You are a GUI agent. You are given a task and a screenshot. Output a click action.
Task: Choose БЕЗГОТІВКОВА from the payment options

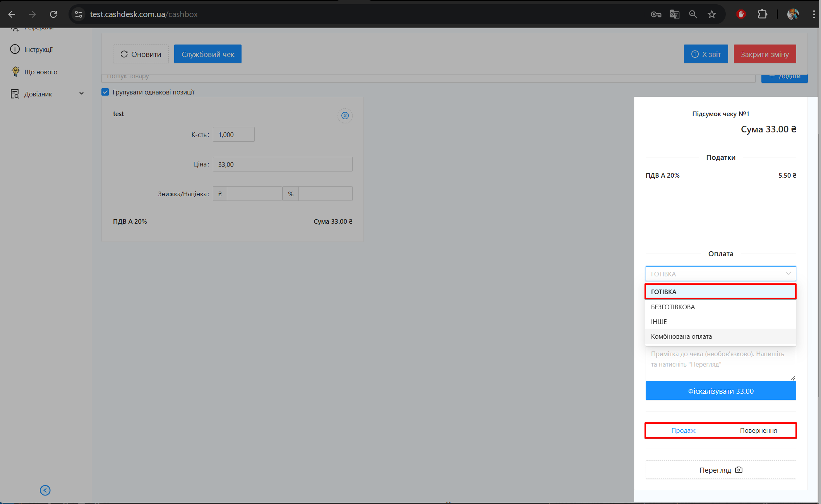pyautogui.click(x=673, y=307)
